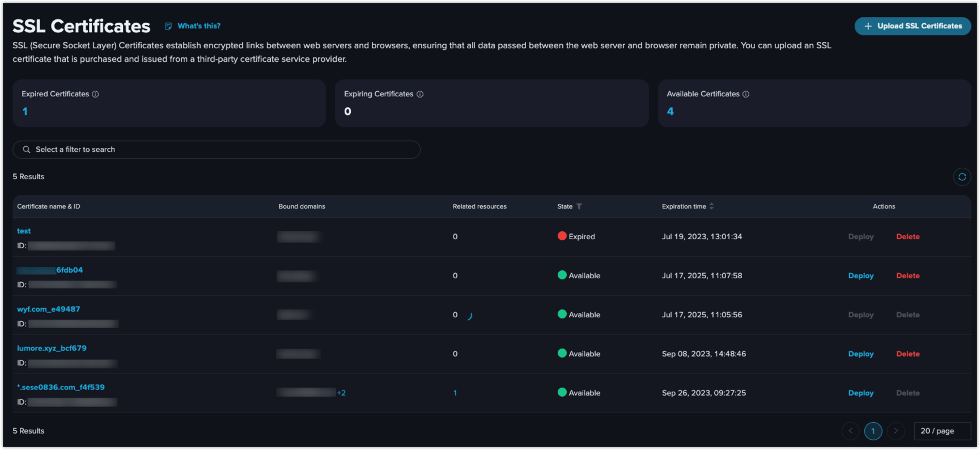Deploy the 6fdb04 certificate
The width and height of the screenshot is (980, 450).
(861, 275)
